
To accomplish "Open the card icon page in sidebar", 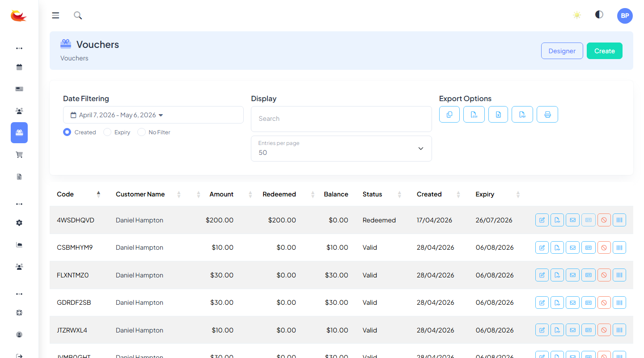I will click(x=19, y=89).
